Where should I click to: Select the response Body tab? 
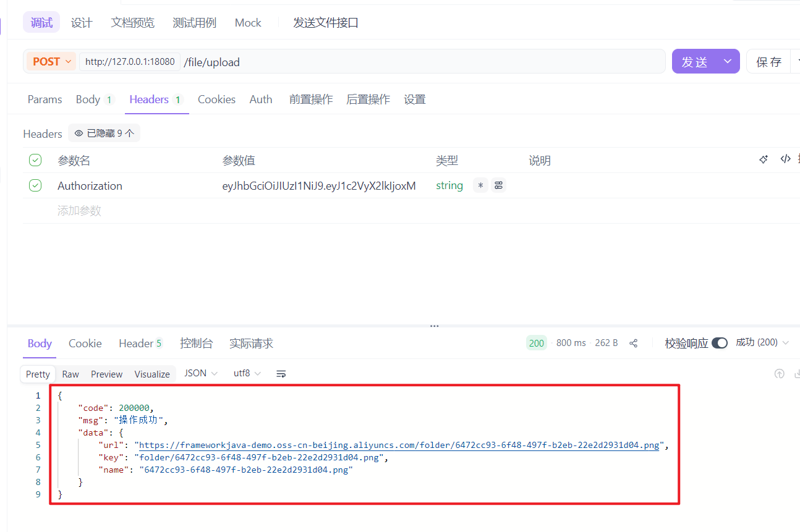[x=40, y=344]
